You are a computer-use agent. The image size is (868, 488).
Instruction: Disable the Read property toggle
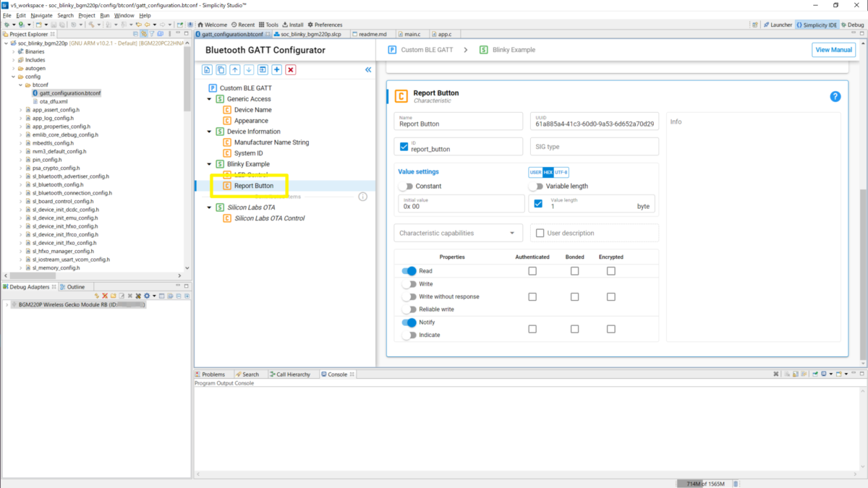point(409,271)
